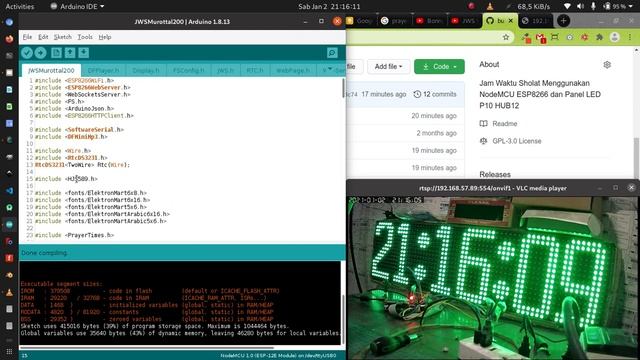Click Activities in the top bar
640x360 pixels.
click(x=20, y=7)
